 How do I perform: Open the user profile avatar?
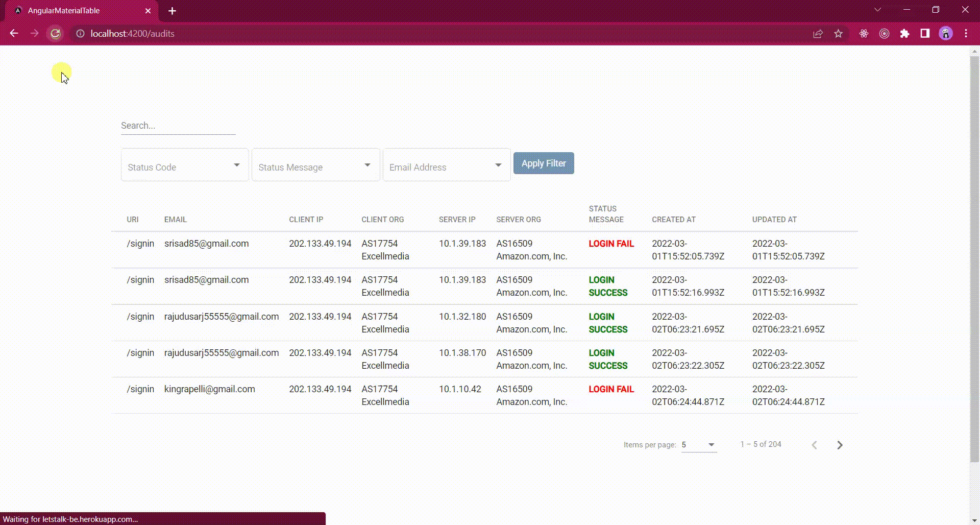click(x=945, y=34)
